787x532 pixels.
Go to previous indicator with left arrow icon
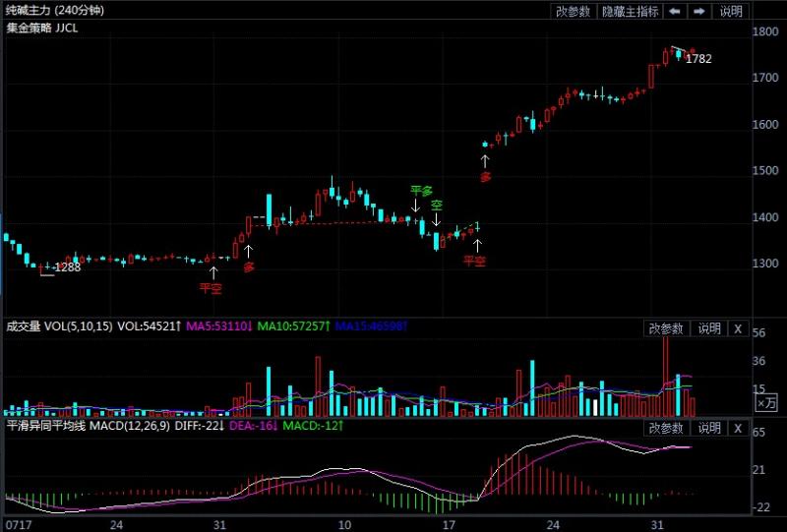click(676, 11)
